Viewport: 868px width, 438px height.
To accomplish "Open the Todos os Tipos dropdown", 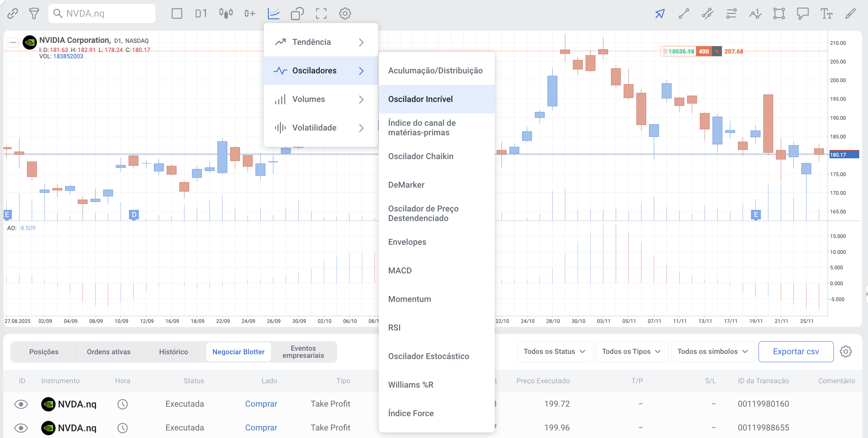I will tap(631, 352).
